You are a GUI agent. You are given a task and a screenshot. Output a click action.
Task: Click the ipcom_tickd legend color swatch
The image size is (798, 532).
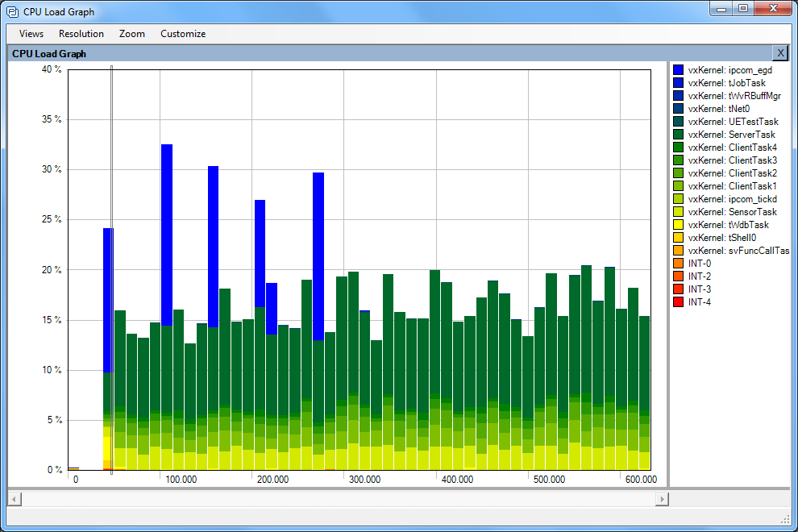(x=679, y=198)
